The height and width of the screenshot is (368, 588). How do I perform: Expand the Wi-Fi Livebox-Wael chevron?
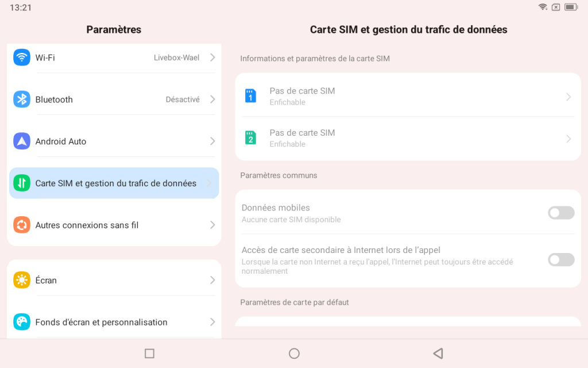(212, 57)
